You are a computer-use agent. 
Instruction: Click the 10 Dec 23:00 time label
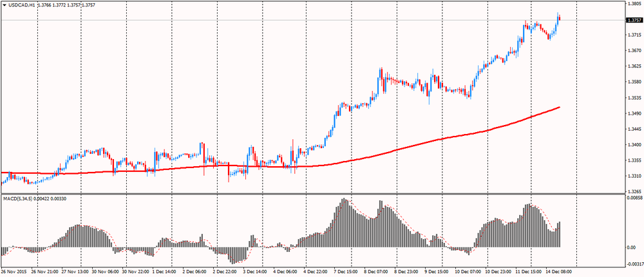498,272
